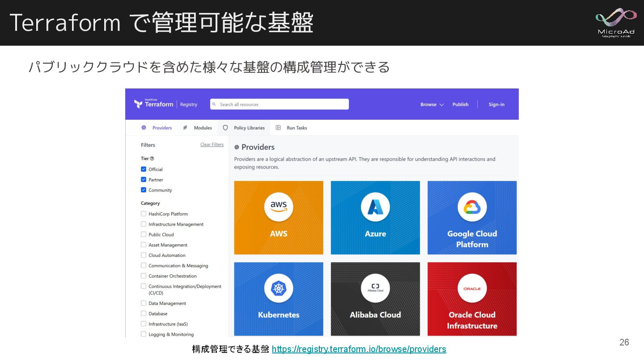The image size is (644, 362).
Task: Click the Search all resources field
Action: tap(280, 104)
